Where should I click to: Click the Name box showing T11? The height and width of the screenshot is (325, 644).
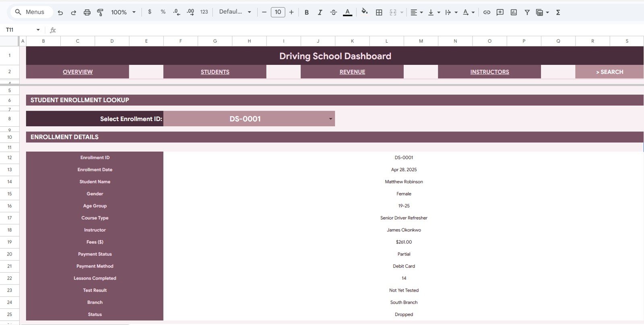pyautogui.click(x=18, y=30)
